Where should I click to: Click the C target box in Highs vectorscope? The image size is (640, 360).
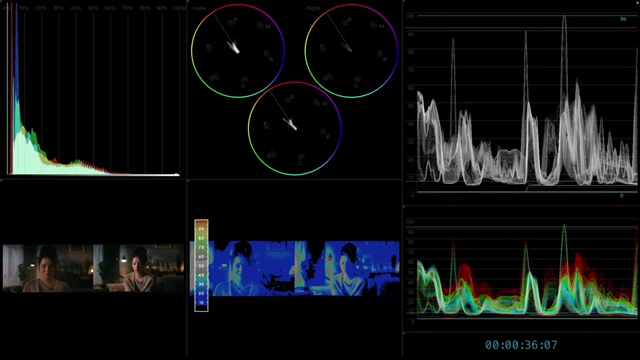(x=358, y=80)
